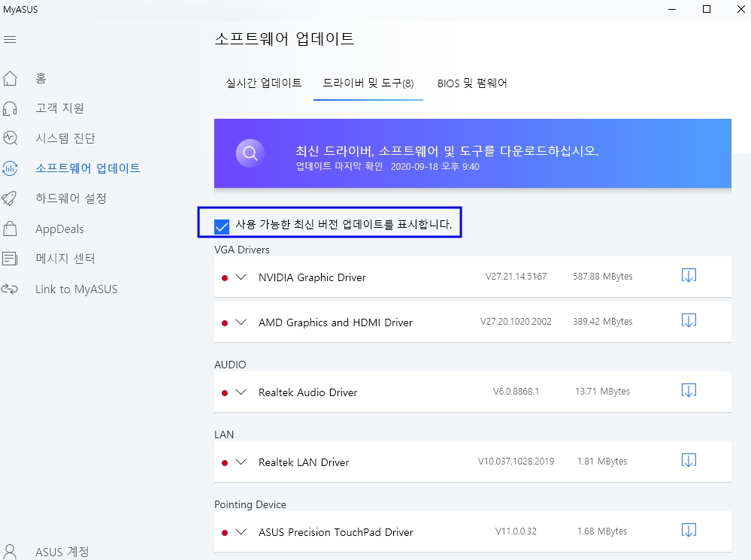Open 시스템 진단 in the sidebar
The image size is (751, 560).
65,138
